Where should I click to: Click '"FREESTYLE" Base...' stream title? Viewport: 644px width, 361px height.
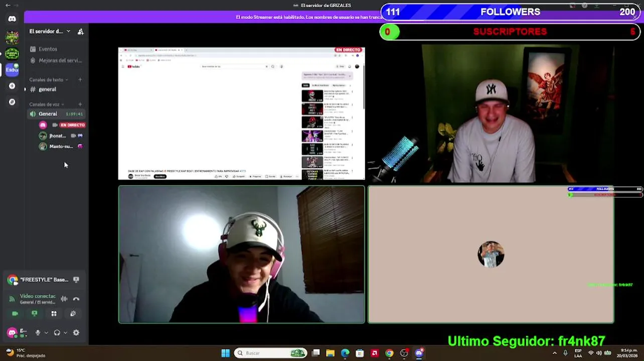click(x=44, y=280)
